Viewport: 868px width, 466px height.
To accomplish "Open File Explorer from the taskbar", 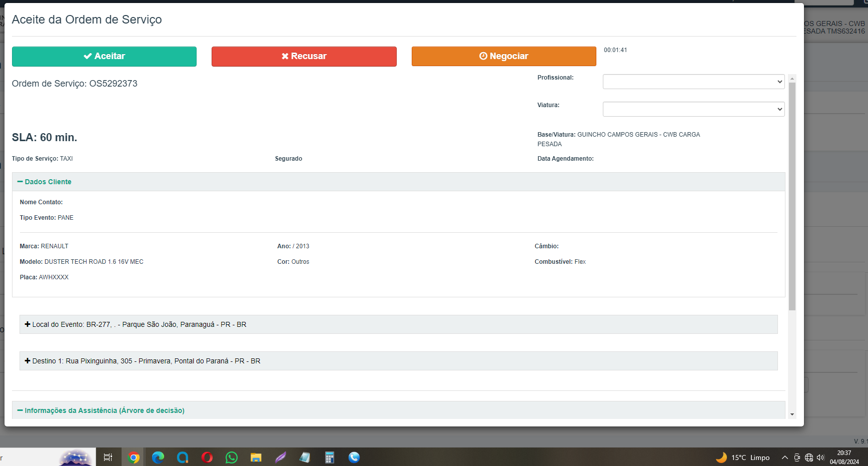I will 256,457.
